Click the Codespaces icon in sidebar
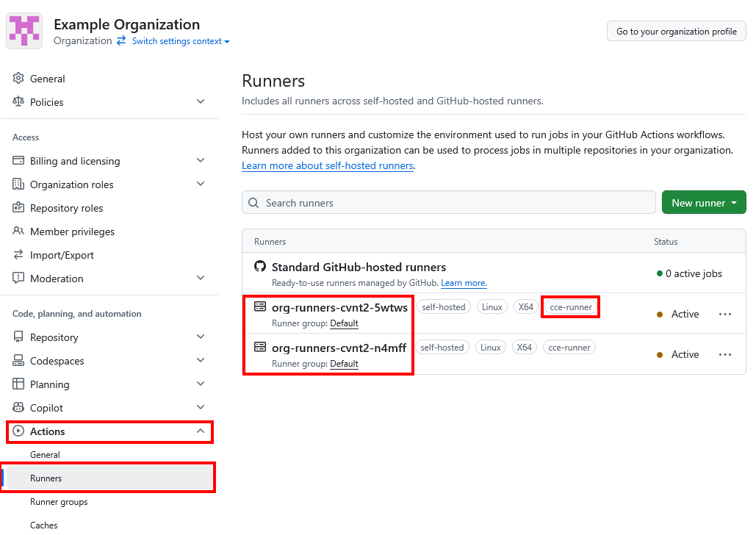 (x=18, y=361)
